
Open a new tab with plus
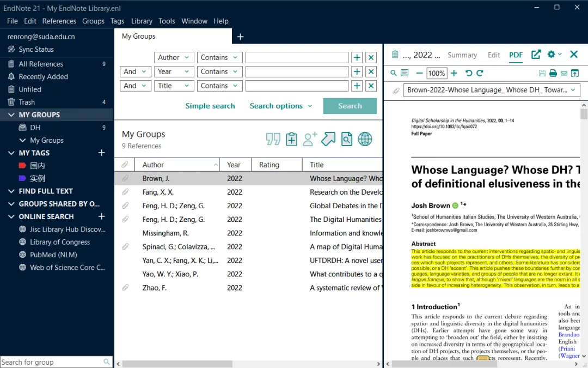tap(241, 37)
